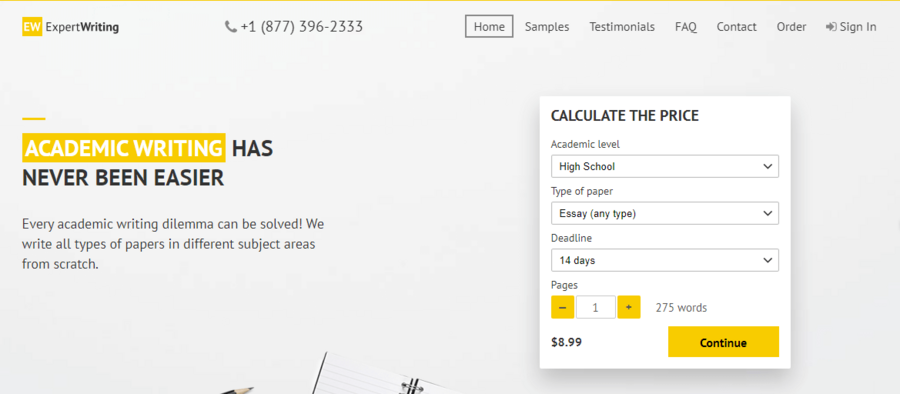Click the Sign In arrow icon
Viewport: 900px width, 394px height.
(x=831, y=27)
